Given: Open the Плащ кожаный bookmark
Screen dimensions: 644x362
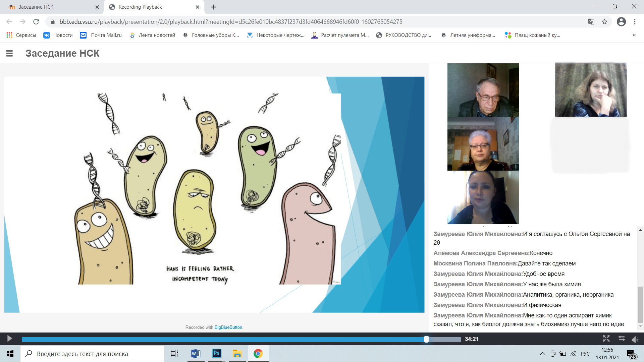Looking at the screenshot, I should click(532, 35).
